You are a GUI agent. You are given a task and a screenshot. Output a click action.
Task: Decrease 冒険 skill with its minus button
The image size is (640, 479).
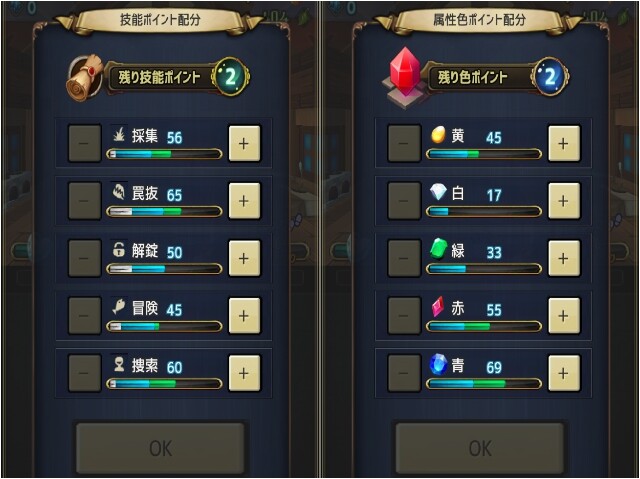coord(84,316)
